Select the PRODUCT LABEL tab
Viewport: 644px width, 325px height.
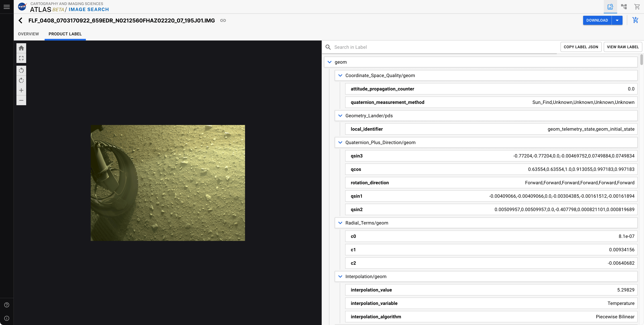click(x=65, y=34)
